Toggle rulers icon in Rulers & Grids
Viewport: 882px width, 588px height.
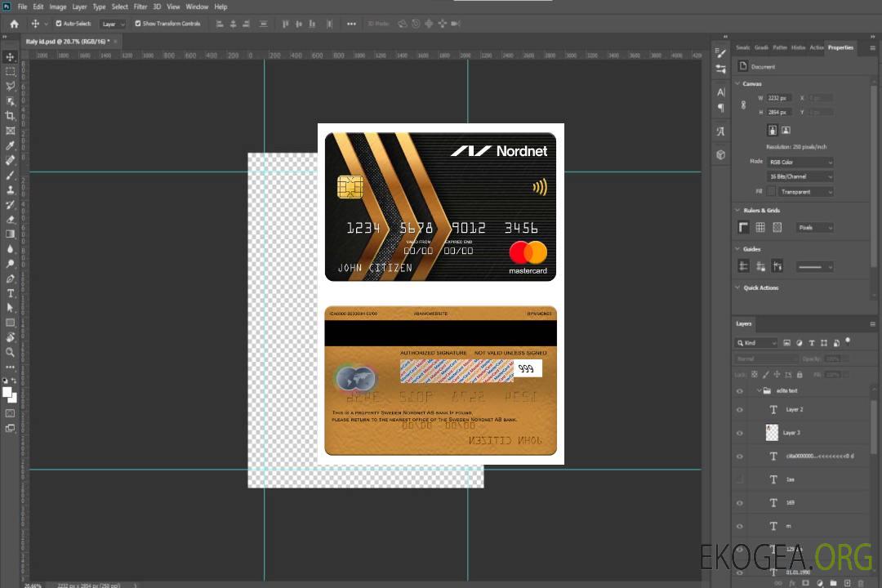743,227
